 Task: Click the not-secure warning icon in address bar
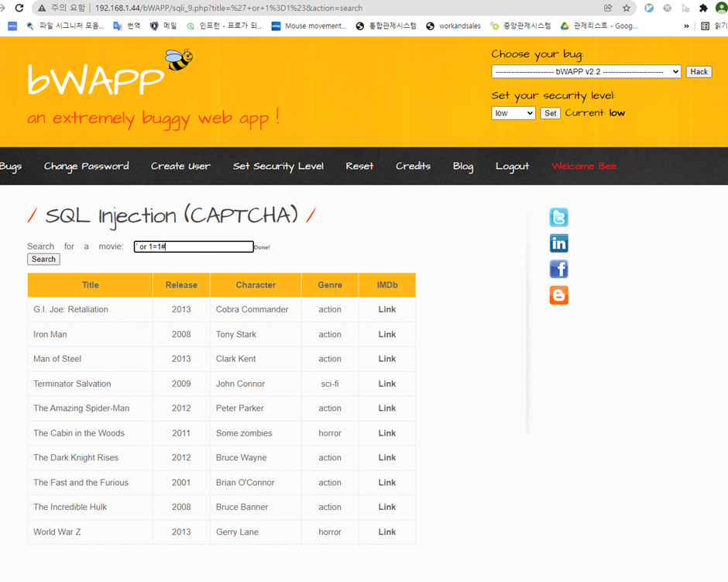point(42,8)
